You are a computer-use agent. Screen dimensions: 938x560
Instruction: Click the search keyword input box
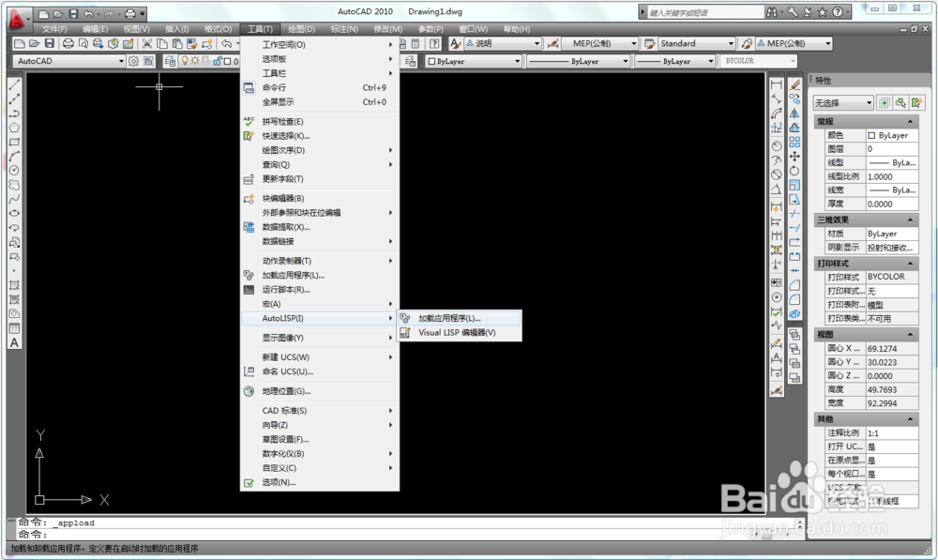click(x=705, y=12)
